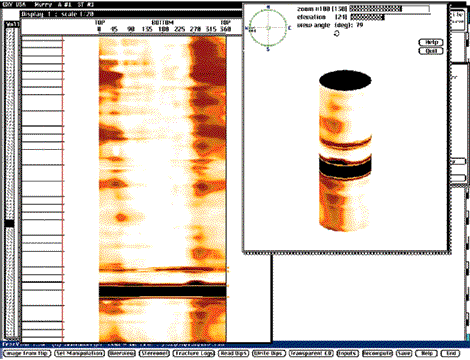Adjust the zoom slider bar
This screenshot has width=470, height=360.
[389, 9]
